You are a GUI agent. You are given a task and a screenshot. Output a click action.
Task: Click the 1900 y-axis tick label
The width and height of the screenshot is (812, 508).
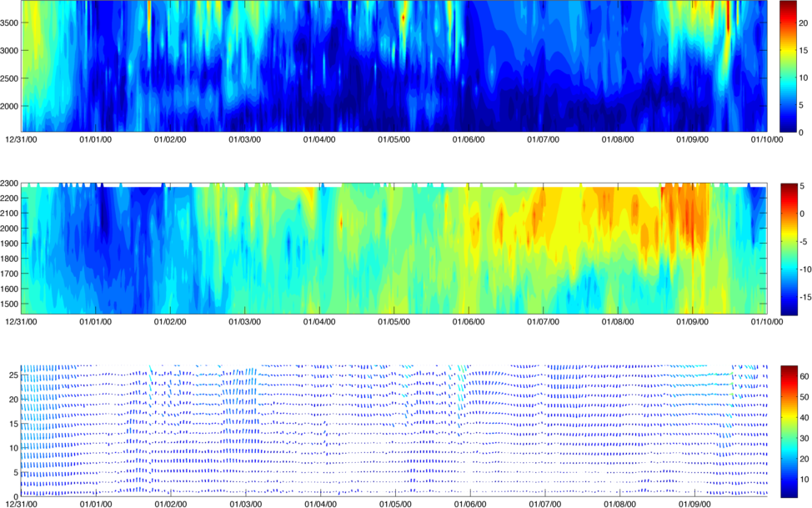[9, 244]
